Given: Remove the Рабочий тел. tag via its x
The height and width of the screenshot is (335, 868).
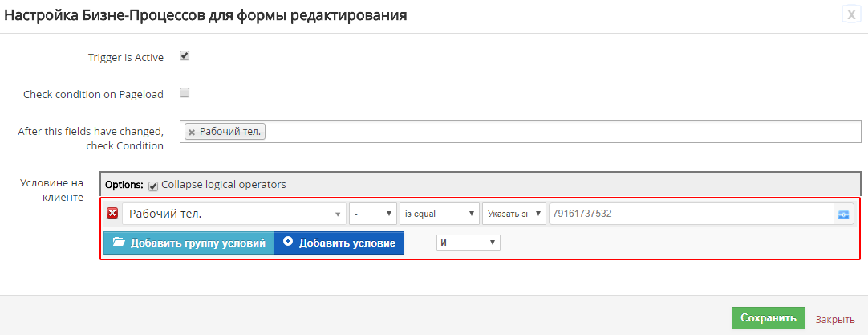Looking at the screenshot, I should point(192,132).
